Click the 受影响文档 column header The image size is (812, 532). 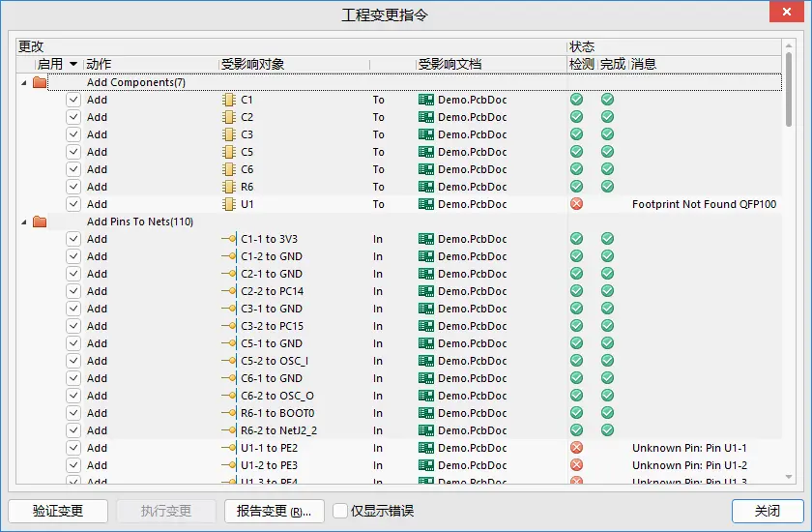click(450, 64)
